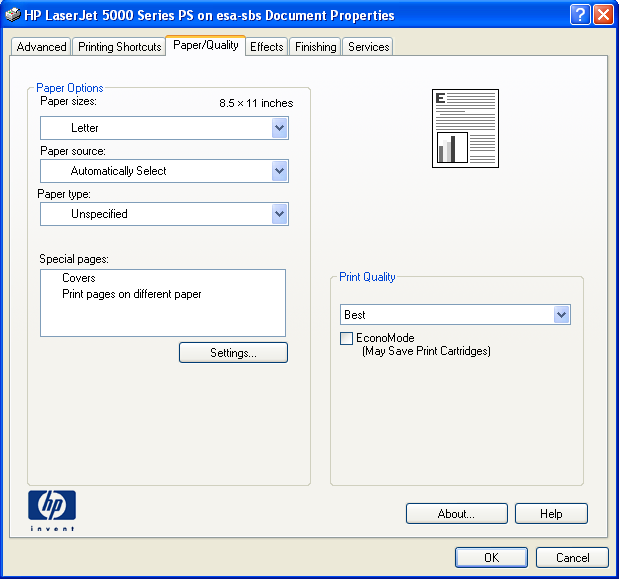
Task: Go to the Finishing tab
Action: click(315, 47)
